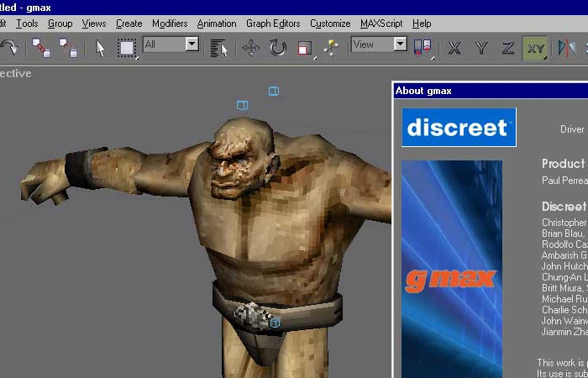Open the Select by Name list icon

point(219,48)
